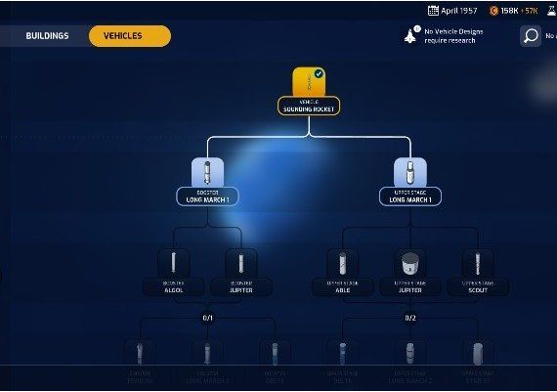
Task: Click the 0/1 booster requirement counter
Action: click(x=208, y=318)
